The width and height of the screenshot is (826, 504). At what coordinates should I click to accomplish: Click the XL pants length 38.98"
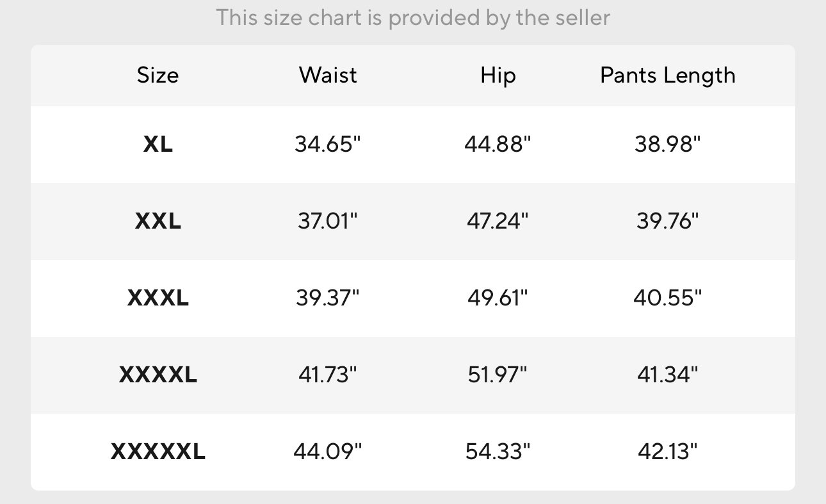coord(668,145)
